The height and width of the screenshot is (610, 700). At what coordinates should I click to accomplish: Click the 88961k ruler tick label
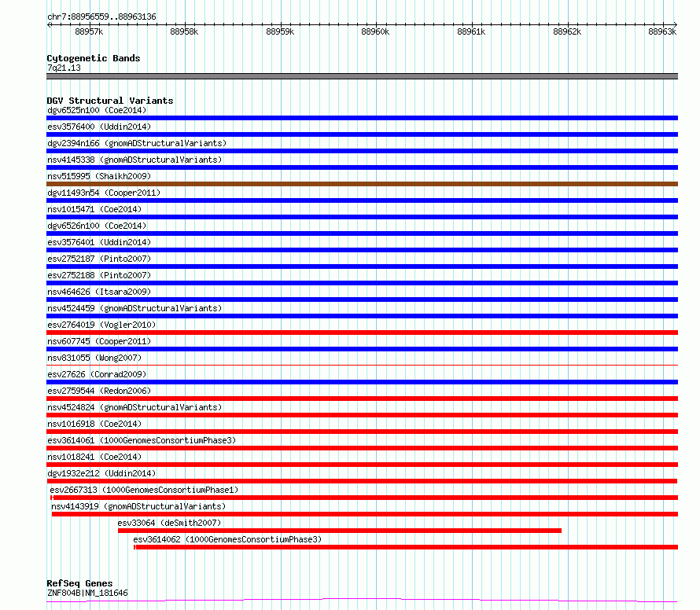(x=471, y=31)
